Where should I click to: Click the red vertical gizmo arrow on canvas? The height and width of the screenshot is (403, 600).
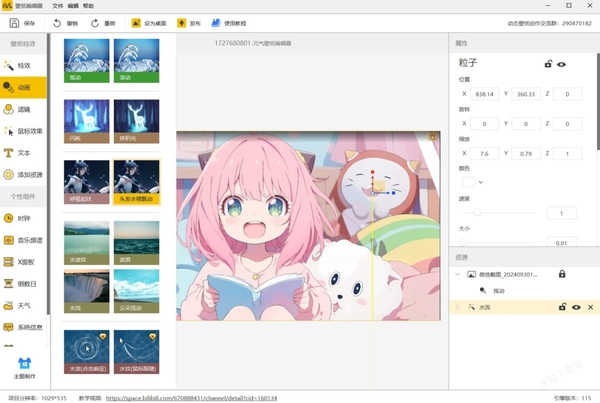tap(372, 180)
